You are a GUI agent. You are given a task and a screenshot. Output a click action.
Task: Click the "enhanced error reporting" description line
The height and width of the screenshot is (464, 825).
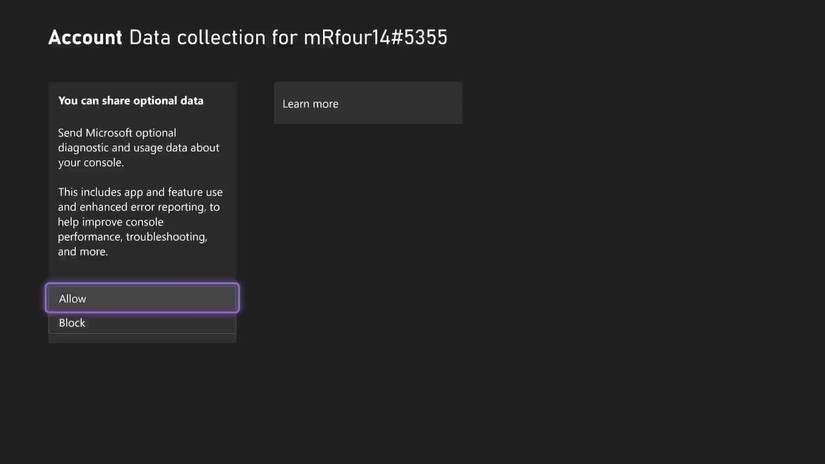(139, 207)
